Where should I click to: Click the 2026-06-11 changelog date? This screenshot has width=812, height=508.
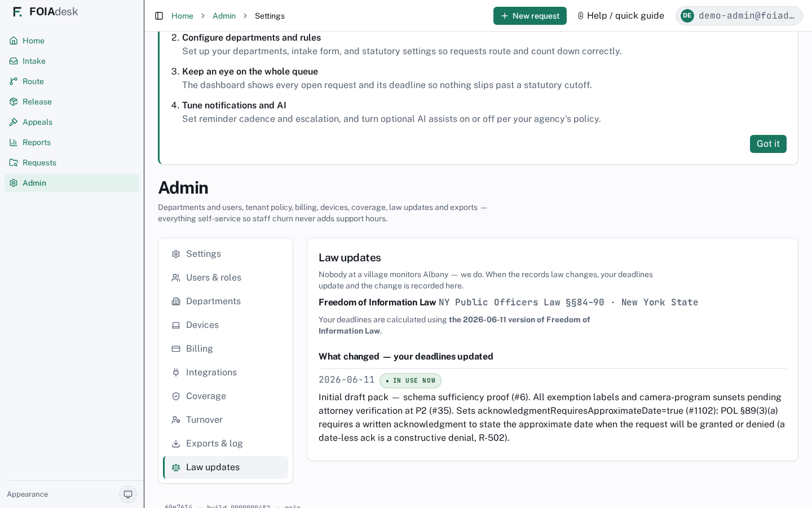click(x=346, y=380)
